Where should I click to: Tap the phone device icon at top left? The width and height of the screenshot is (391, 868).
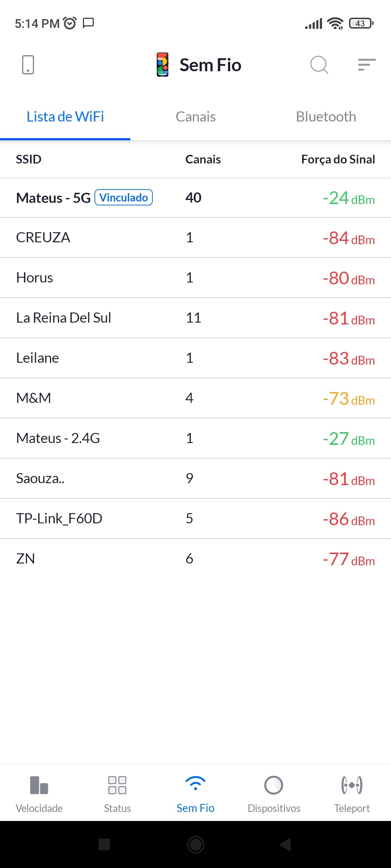tap(28, 65)
